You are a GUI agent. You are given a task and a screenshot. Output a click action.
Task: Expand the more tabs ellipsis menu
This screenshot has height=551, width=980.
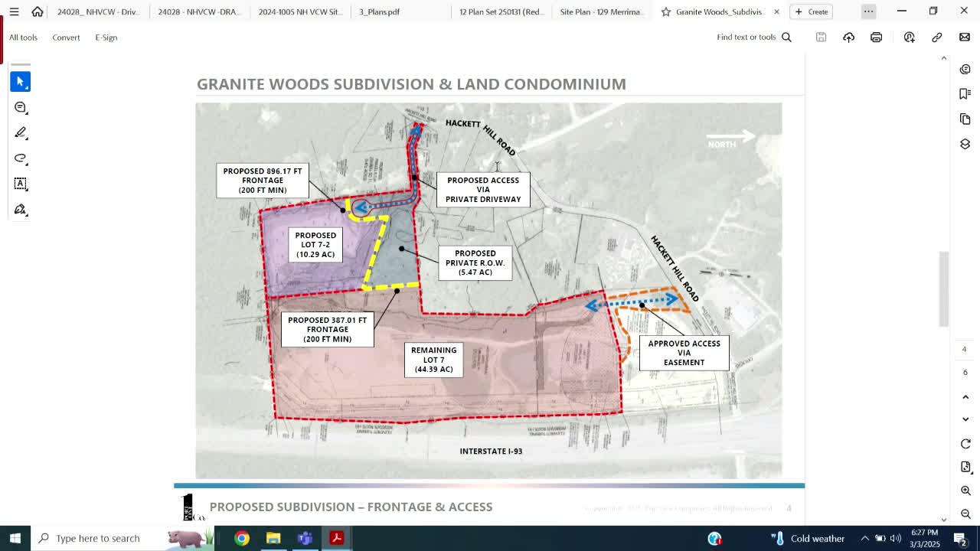coord(868,11)
